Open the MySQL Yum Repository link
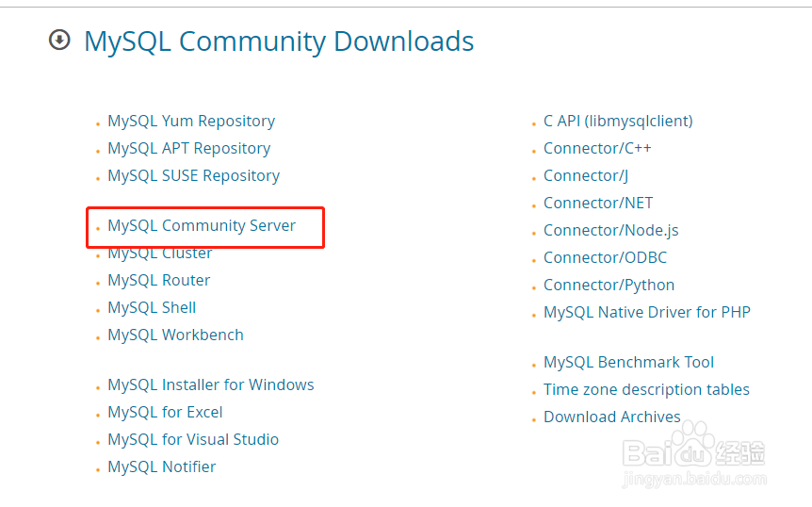The height and width of the screenshot is (507, 812). pos(191,122)
